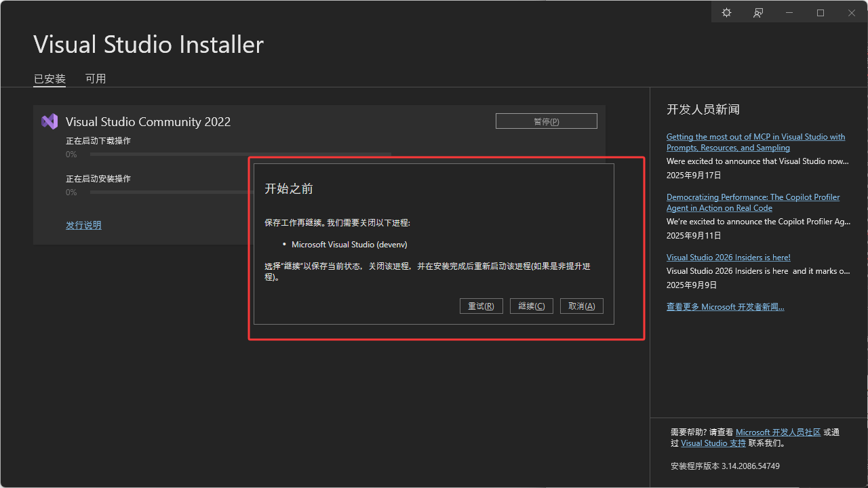Click the Microsoft Visual Studio (devenv) process entry
The height and width of the screenshot is (488, 868).
[349, 245]
